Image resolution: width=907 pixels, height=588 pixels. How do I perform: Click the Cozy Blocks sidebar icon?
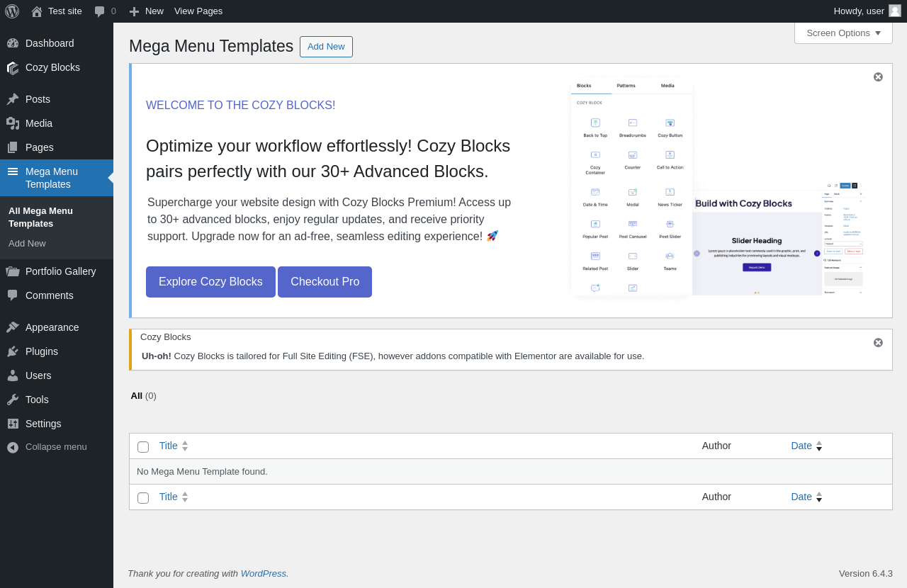13,67
